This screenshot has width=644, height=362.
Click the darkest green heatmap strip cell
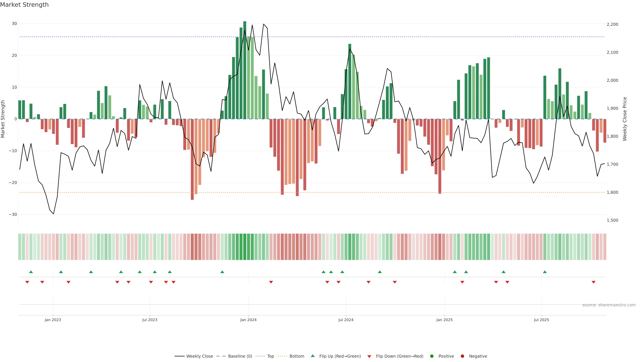(245, 247)
